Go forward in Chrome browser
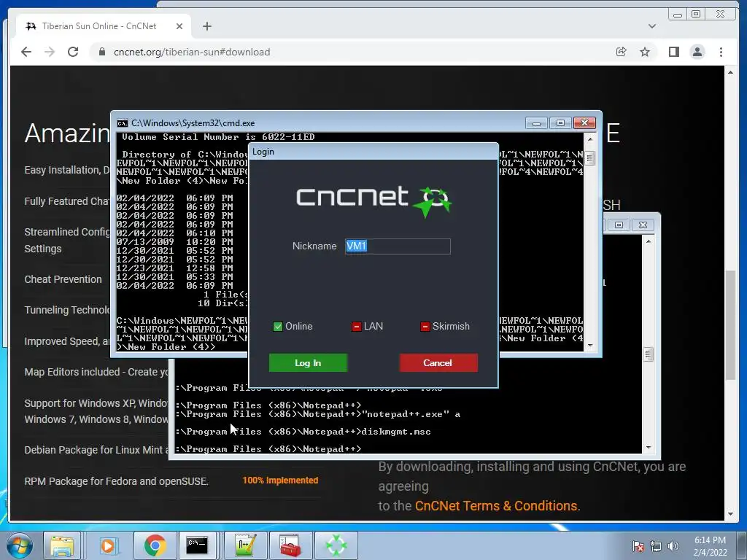 (50, 52)
